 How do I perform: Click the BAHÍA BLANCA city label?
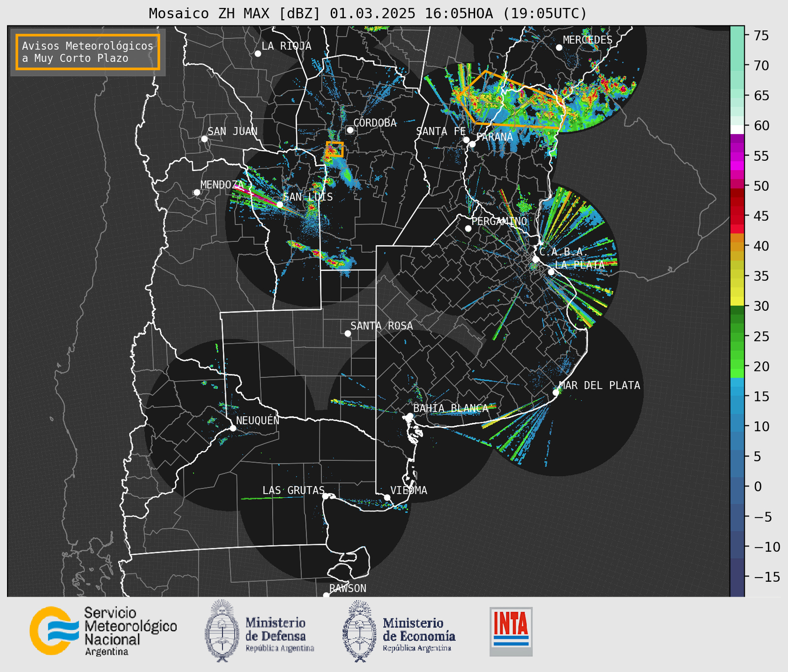pyautogui.click(x=451, y=408)
